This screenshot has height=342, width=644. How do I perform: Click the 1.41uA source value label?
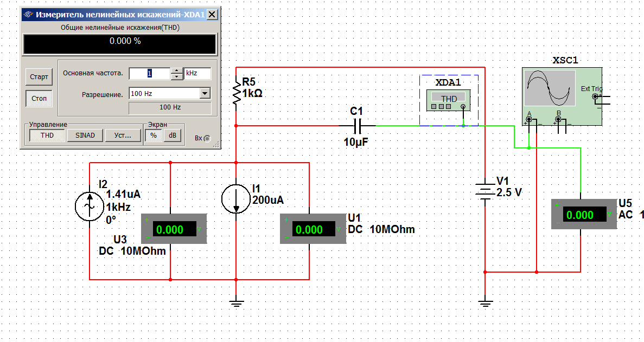(123, 195)
